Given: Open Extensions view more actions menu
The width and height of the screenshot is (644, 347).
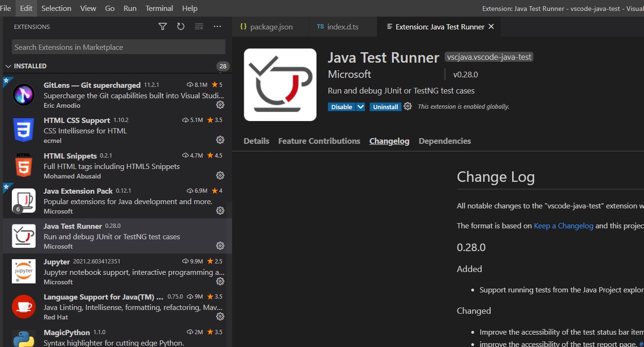Looking at the screenshot, I should pos(217,27).
